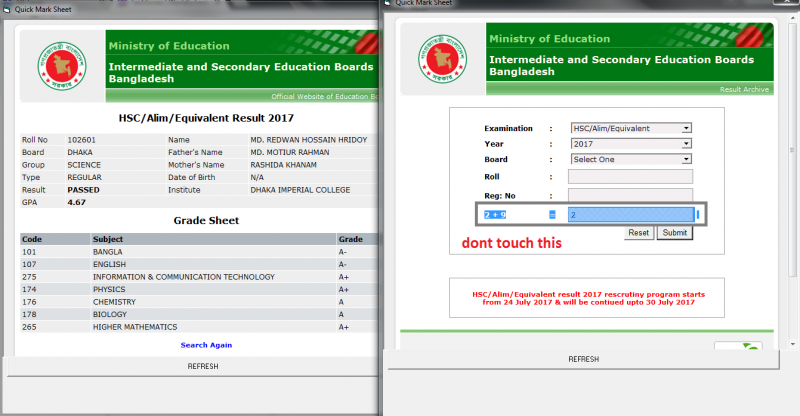800x416 pixels.
Task: Click the scrollbar down arrow in right window
Action: [792, 345]
